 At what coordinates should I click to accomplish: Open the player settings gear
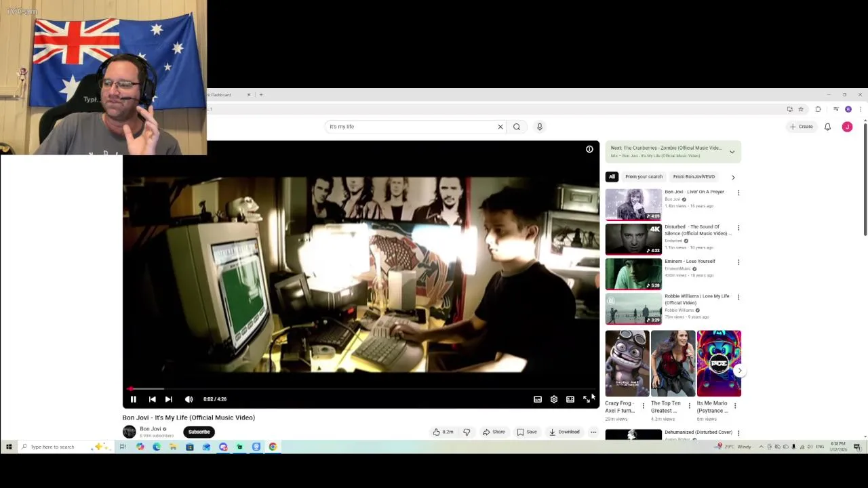[554, 399]
